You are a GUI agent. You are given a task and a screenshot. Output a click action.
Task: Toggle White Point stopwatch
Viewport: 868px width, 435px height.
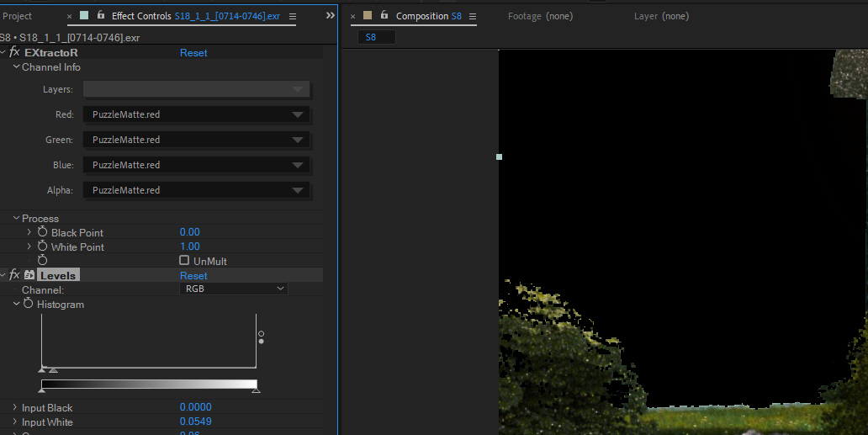click(x=43, y=247)
